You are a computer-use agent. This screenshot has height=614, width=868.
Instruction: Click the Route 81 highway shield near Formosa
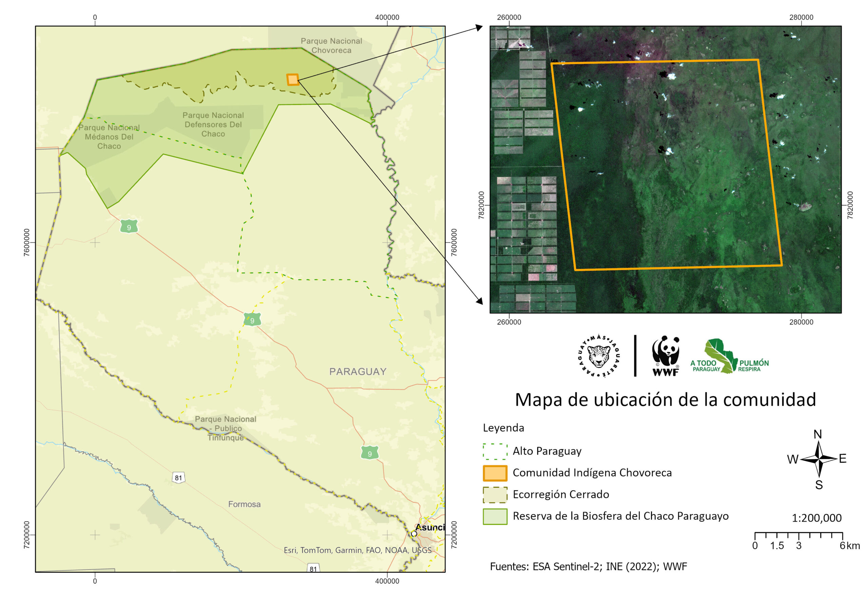(178, 477)
